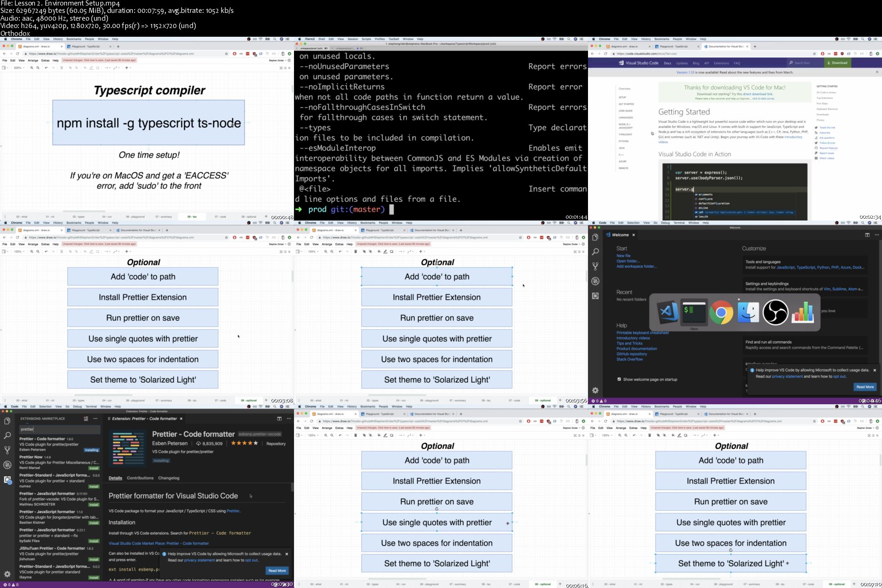
Task: Open Explorer in the VS Code Welcome frame
Action: [x=595, y=237]
